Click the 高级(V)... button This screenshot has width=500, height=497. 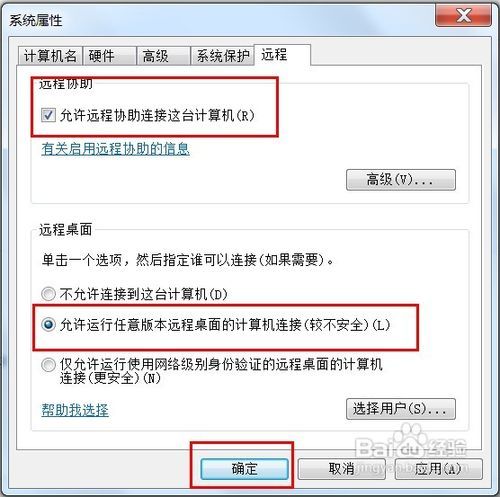[x=401, y=180]
